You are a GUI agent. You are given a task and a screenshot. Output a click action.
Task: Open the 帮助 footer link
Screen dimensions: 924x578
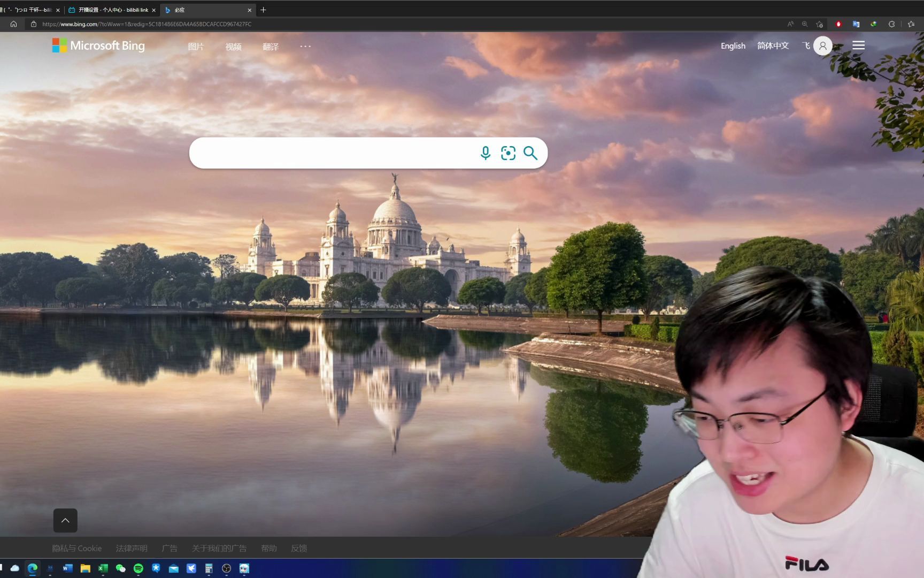pyautogui.click(x=269, y=548)
